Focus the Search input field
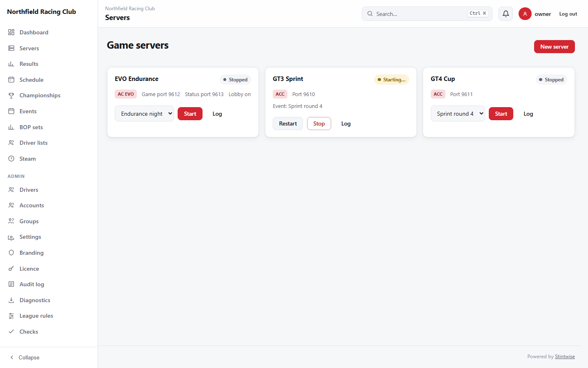The height and width of the screenshot is (368, 588). tap(427, 14)
